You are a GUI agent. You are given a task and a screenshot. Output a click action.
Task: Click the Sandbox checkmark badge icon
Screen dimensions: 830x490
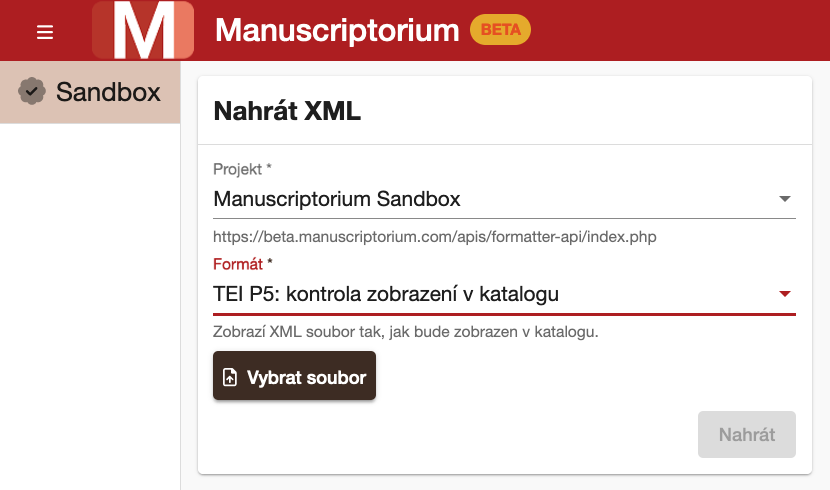click(32, 91)
